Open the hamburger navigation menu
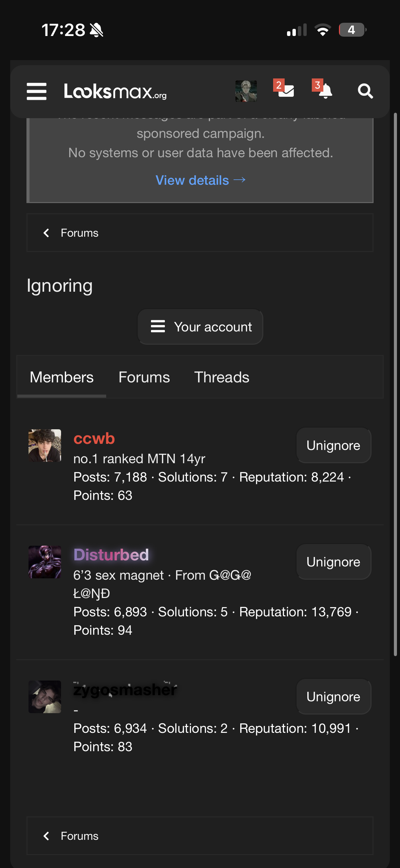The width and height of the screenshot is (400, 868). point(37,91)
